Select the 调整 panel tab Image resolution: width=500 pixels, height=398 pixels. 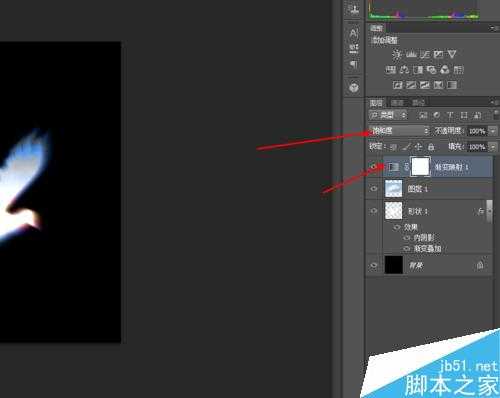pyautogui.click(x=377, y=28)
